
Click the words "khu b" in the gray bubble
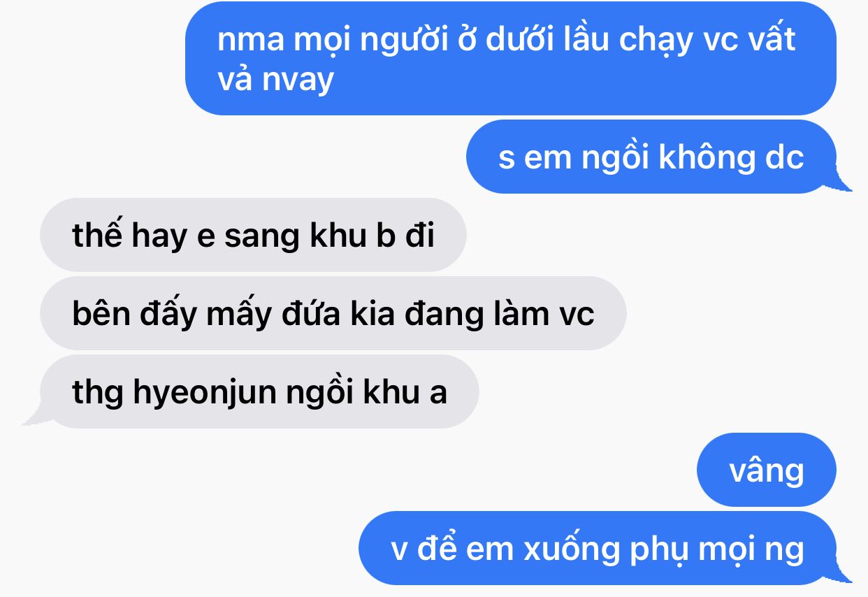(x=352, y=236)
